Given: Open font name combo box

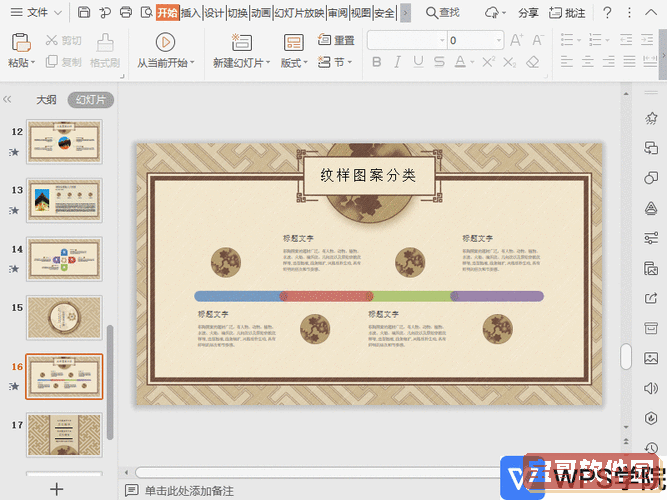Looking at the screenshot, I should (407, 40).
